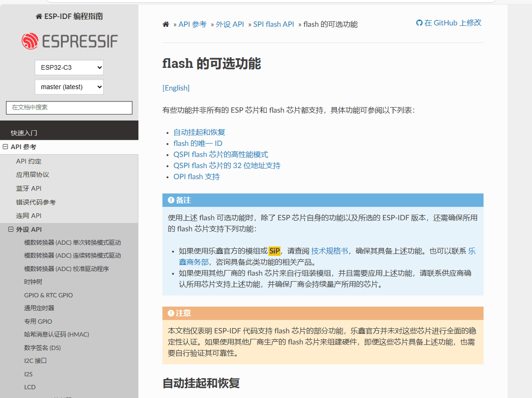The height and width of the screenshot is (398, 532).
Task: Collapse the 外设 API sidebar section
Action: pos(11,229)
